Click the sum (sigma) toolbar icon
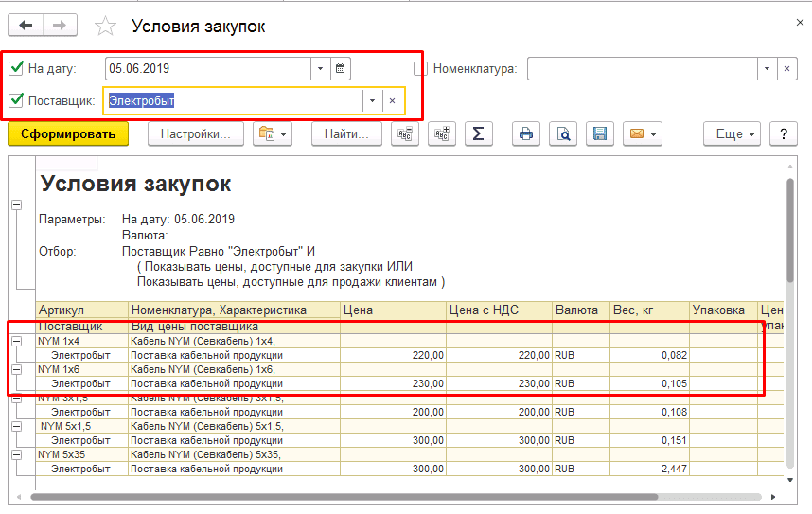This screenshot has width=812, height=514. [478, 134]
